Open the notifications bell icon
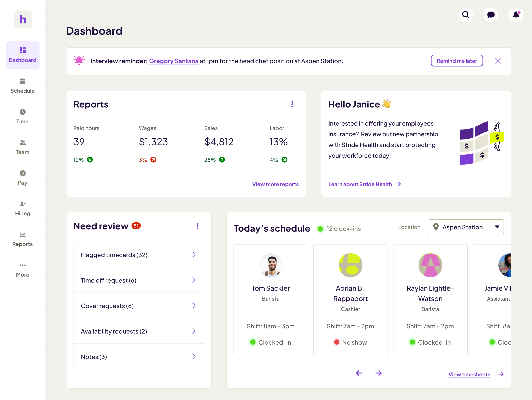Image resolution: width=532 pixels, height=400 pixels. (x=516, y=15)
